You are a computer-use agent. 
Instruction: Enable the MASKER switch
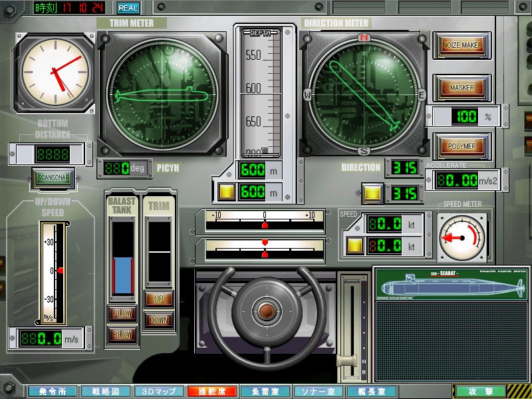tap(462, 87)
